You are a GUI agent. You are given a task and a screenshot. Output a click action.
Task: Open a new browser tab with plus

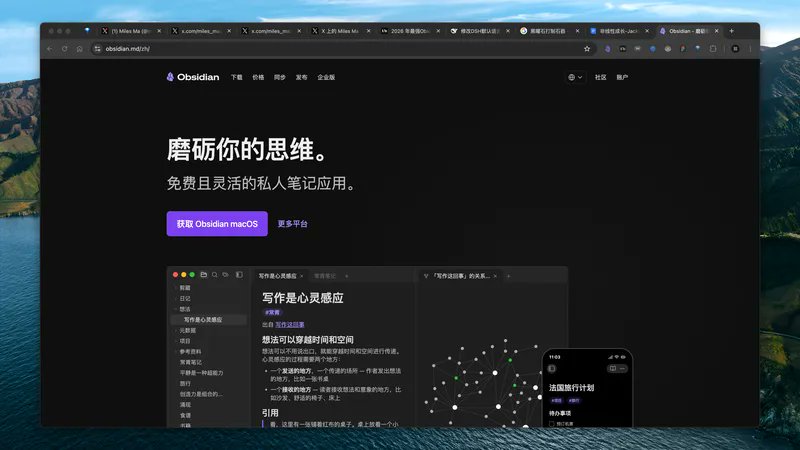[x=731, y=31]
